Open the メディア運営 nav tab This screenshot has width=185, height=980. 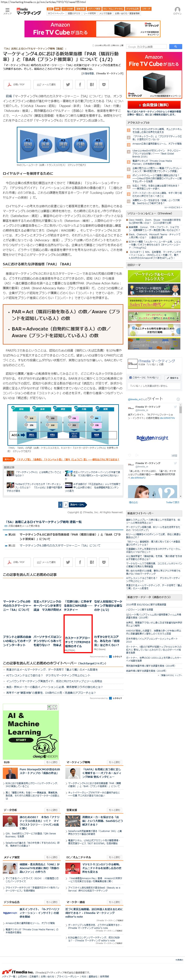click(x=94, y=9)
